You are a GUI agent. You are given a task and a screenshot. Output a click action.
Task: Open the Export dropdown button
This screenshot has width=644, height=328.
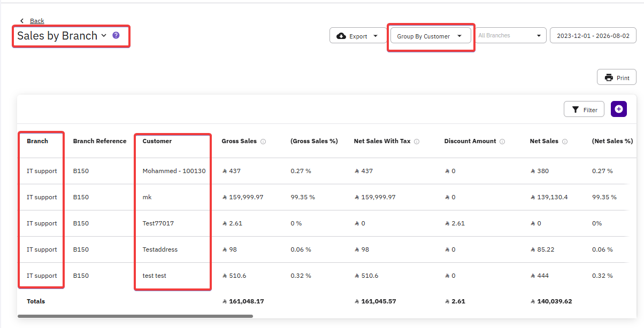pyautogui.click(x=358, y=36)
